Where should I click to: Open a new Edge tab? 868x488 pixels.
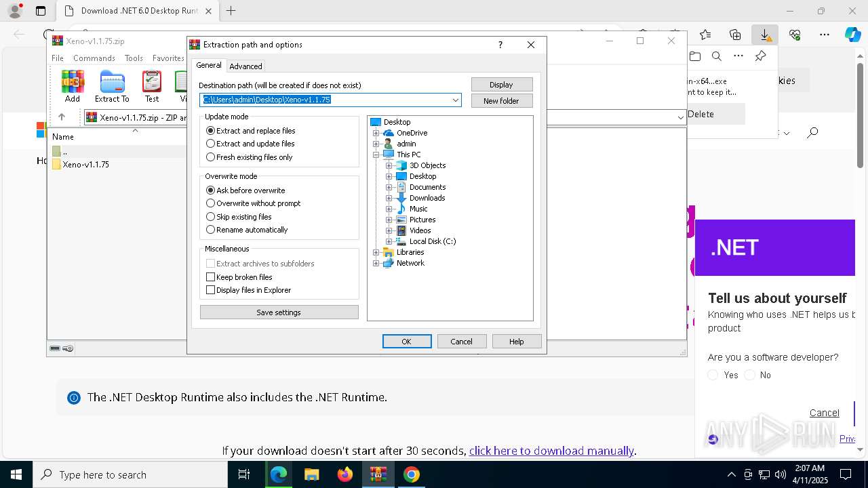231,11
